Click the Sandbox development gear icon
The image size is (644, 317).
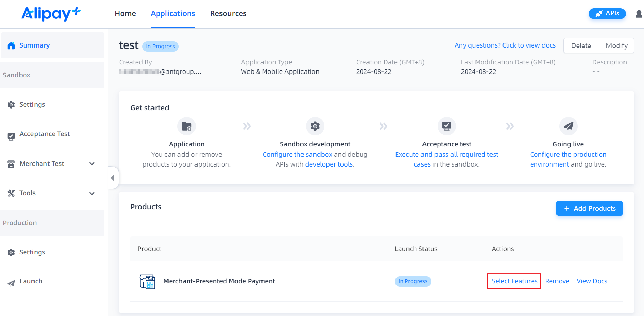[315, 127]
